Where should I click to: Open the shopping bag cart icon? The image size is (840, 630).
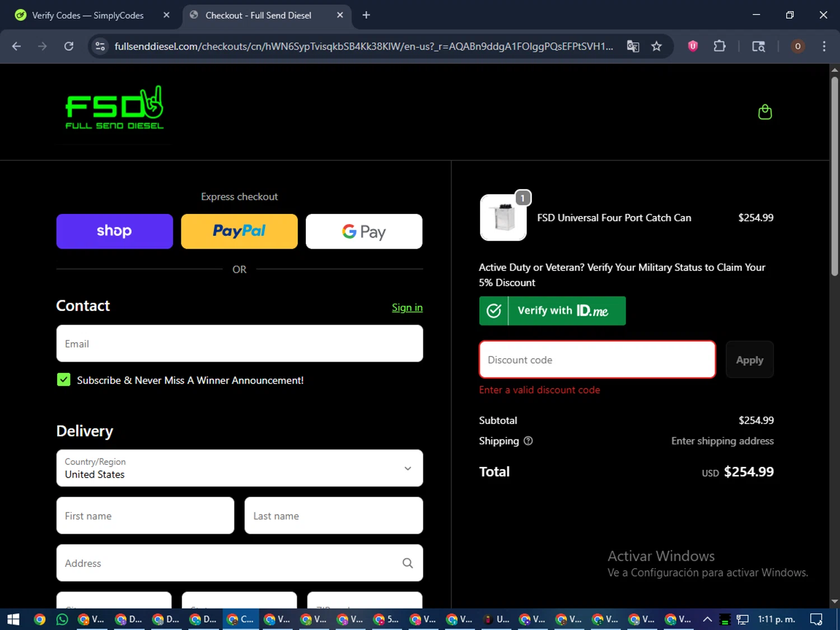click(x=765, y=112)
